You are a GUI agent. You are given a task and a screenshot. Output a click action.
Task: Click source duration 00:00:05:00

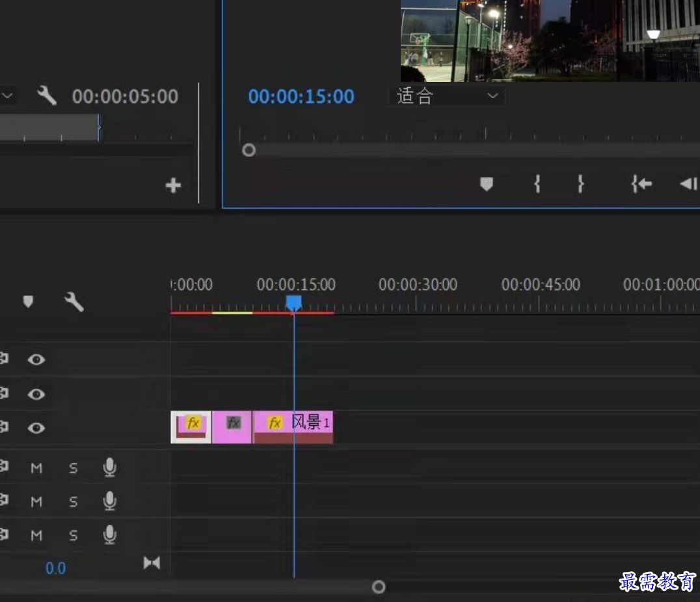click(x=125, y=96)
